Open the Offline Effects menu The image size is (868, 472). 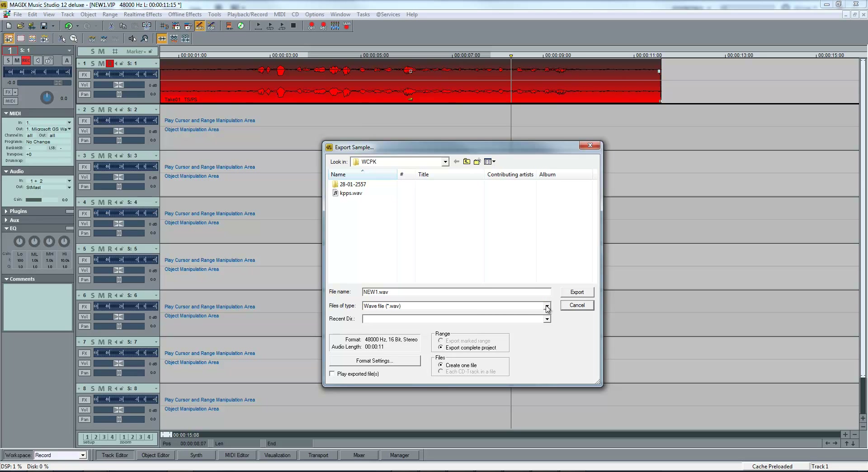coord(185,14)
